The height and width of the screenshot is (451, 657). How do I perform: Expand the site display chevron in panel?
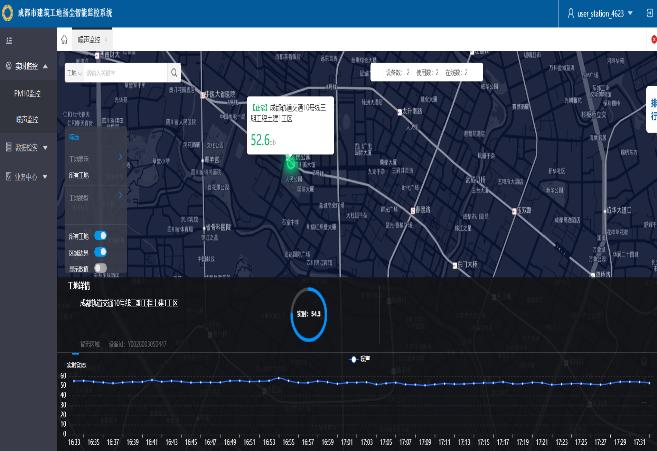121,157
